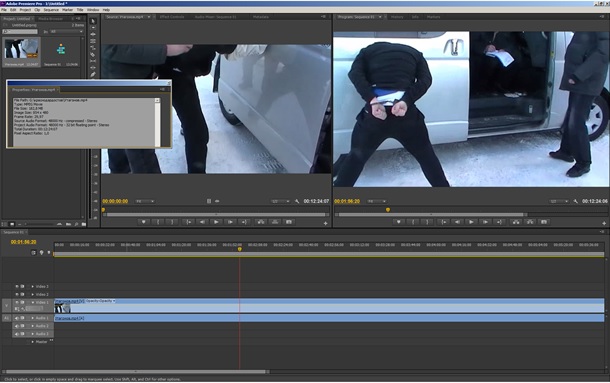The height and width of the screenshot is (383, 610).
Task: Mark Out point in Source monitor
Action: 172,222
